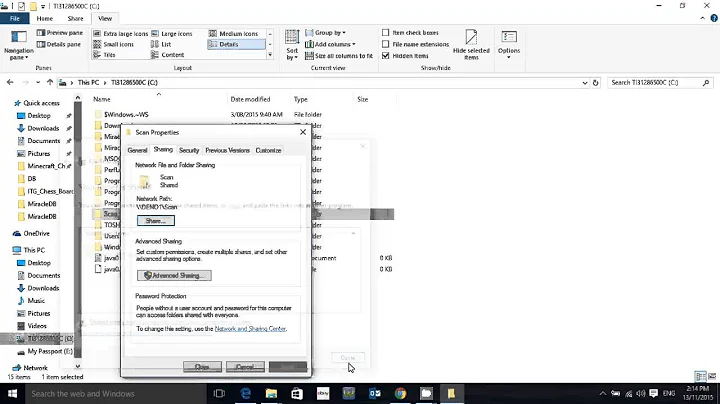The height and width of the screenshot is (404, 720).
Task: Open the Store from the taskbar
Action: (x=297, y=393)
